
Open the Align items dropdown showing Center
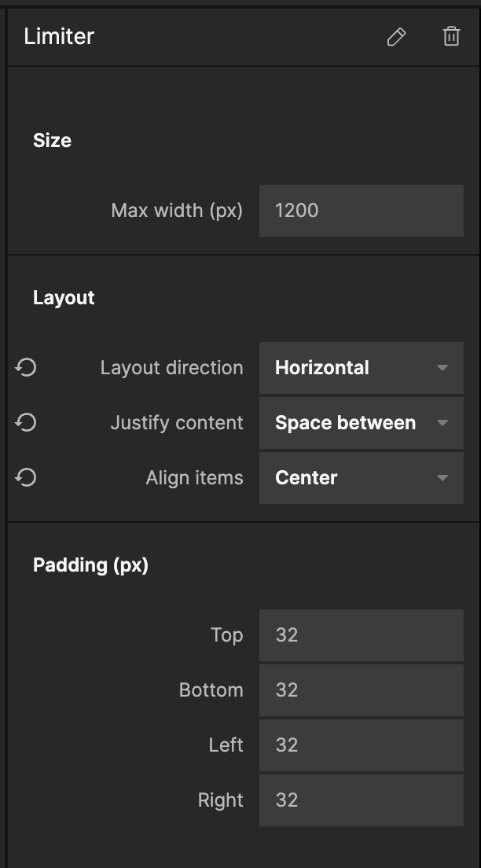coord(362,478)
